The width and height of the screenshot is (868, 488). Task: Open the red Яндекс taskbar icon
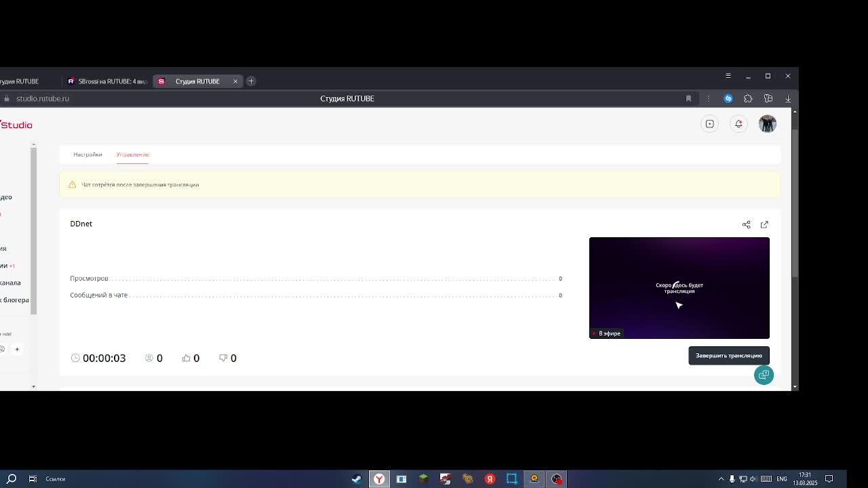point(490,479)
